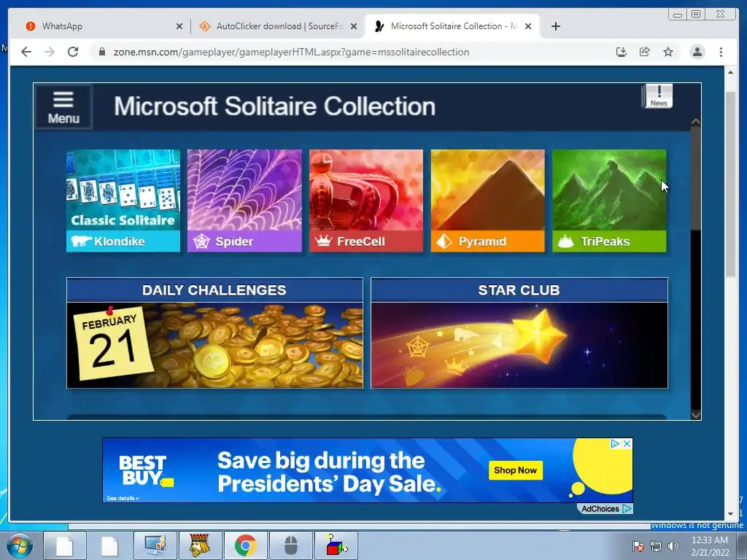Click the Show desktop button

[742, 545]
